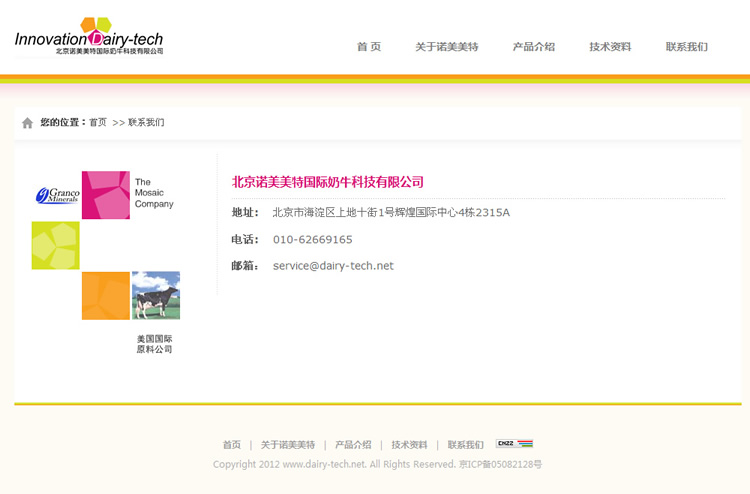Image resolution: width=750 pixels, height=494 pixels.
Task: Click the service@dairy-tech.net email address
Action: coord(333,266)
